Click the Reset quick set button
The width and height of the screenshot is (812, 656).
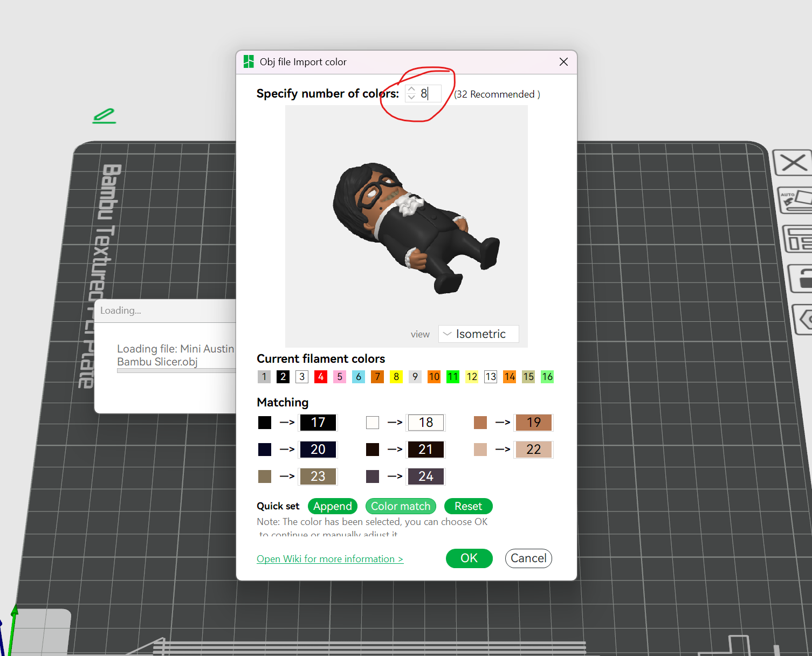point(468,506)
